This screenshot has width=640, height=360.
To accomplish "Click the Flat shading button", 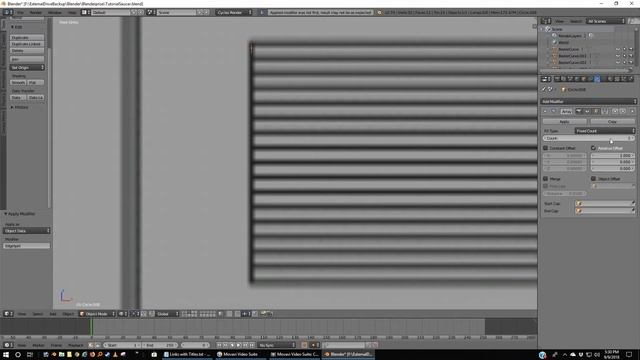I will click(x=36, y=82).
